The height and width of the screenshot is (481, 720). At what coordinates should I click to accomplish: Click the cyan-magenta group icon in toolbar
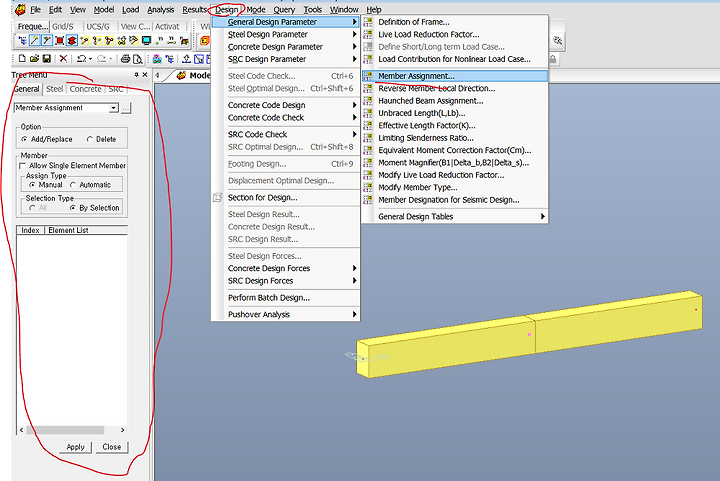tap(158, 58)
